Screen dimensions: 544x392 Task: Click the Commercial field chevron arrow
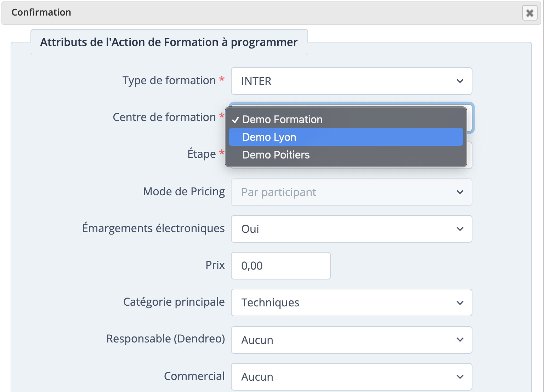(460, 377)
